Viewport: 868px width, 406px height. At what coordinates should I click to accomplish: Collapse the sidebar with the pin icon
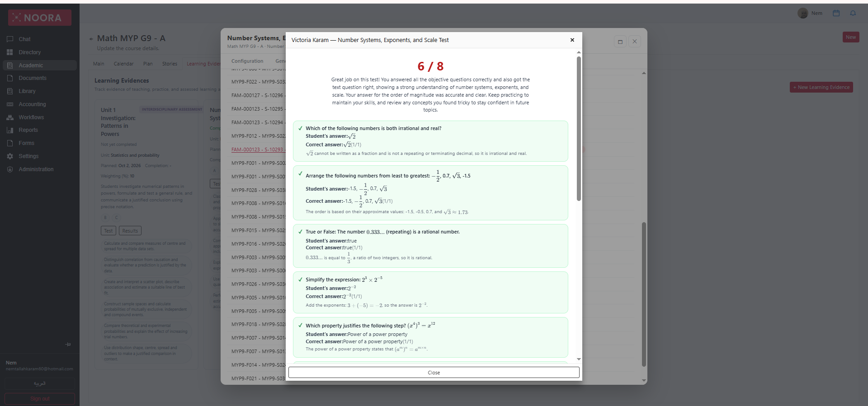coord(68,345)
